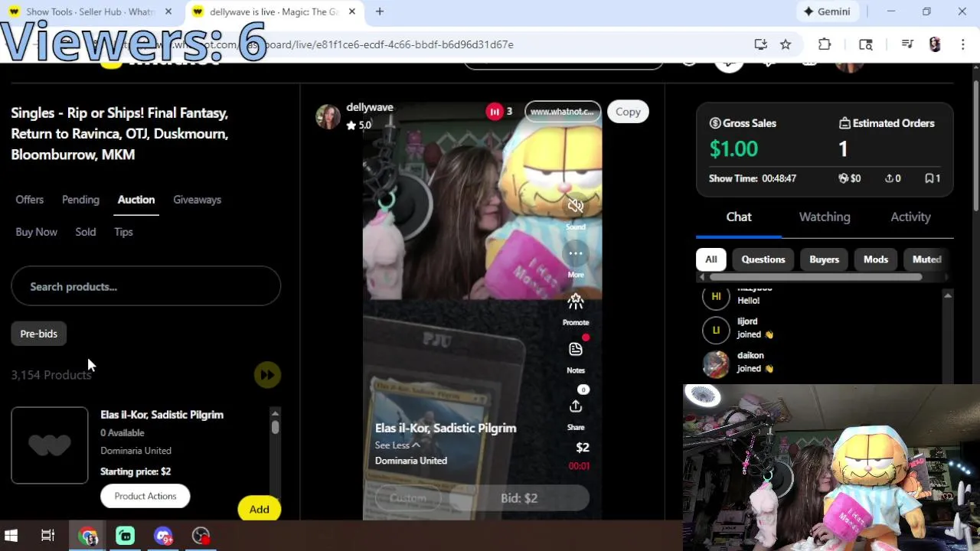980x551 pixels.
Task: Click the Chrome tab search icon
Action: coord(866,44)
